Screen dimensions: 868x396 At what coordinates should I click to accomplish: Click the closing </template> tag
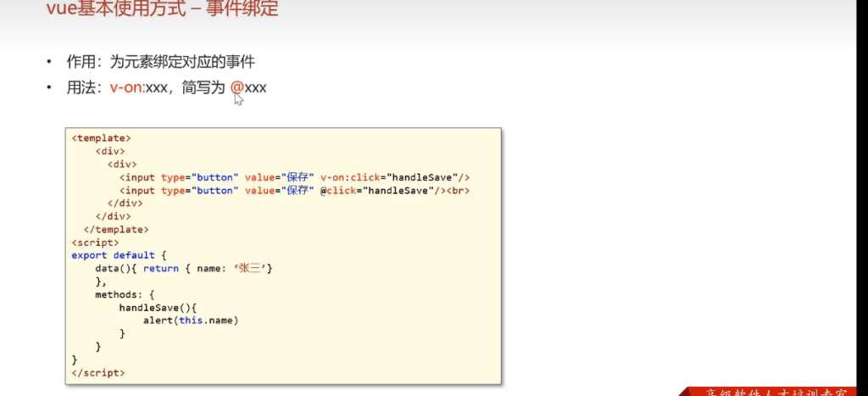coord(115,229)
